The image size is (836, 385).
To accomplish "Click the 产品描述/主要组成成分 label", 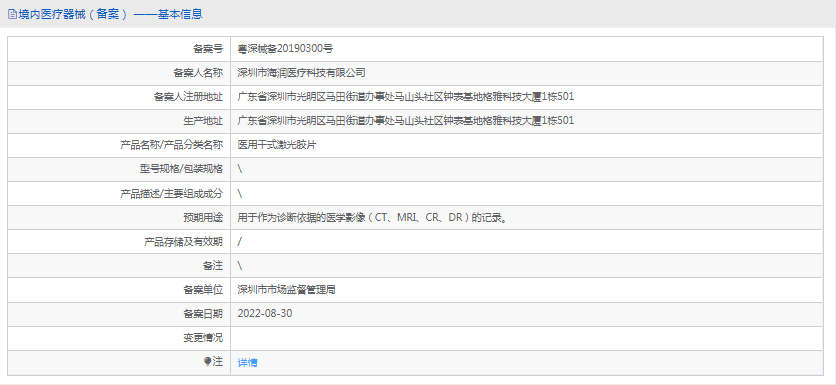I will (x=172, y=194).
